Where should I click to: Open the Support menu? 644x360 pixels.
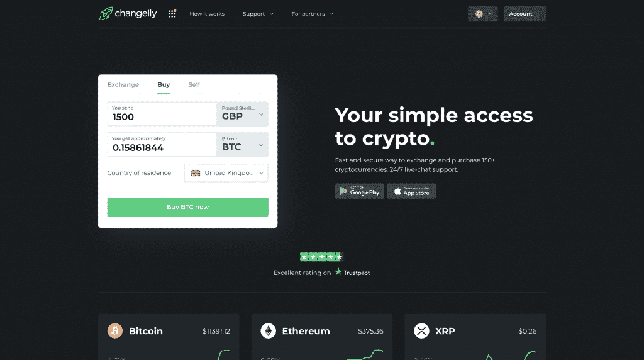pos(258,14)
